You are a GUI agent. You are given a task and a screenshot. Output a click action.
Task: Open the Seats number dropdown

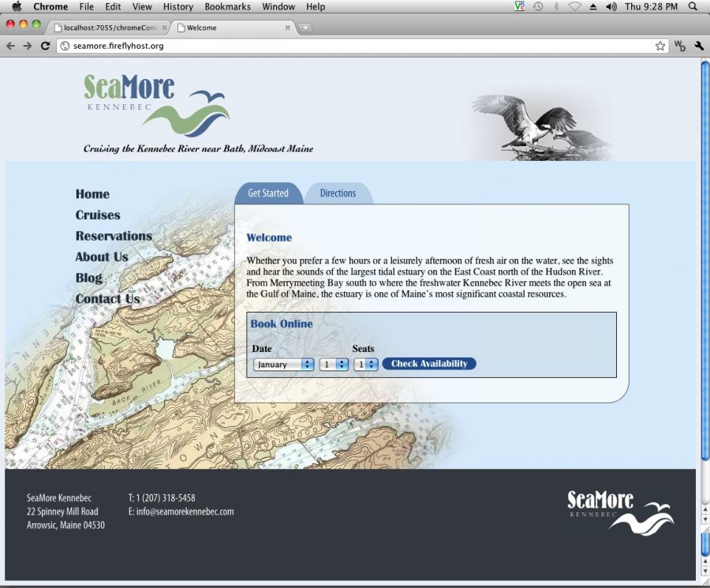click(x=366, y=364)
